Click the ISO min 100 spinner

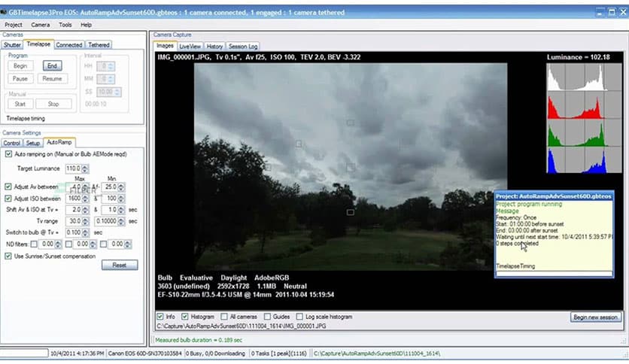click(x=121, y=199)
